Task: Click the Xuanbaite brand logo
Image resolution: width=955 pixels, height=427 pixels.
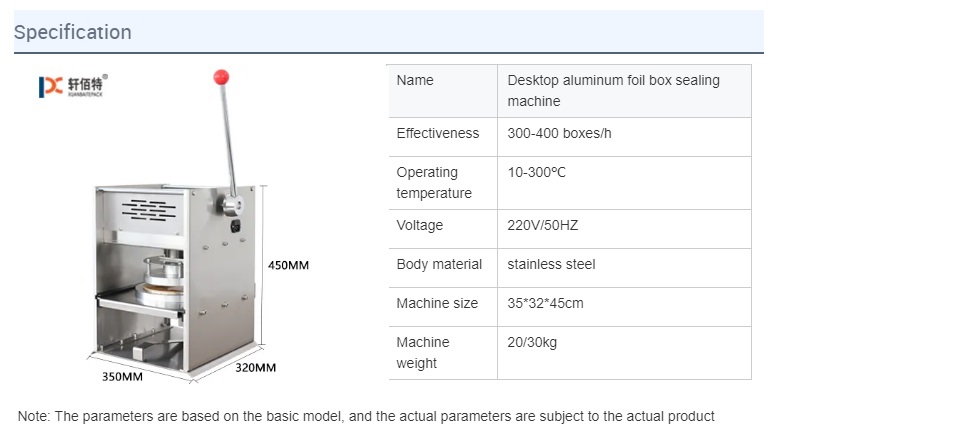Action: click(x=73, y=86)
